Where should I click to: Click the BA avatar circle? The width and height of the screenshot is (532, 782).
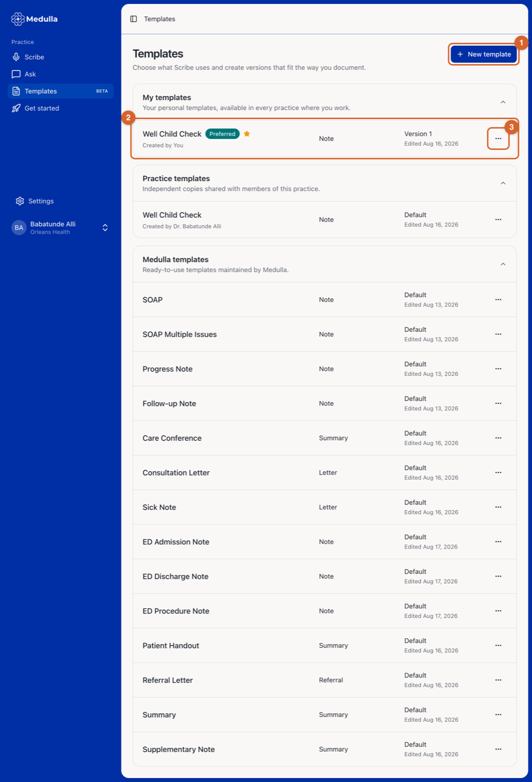19,228
